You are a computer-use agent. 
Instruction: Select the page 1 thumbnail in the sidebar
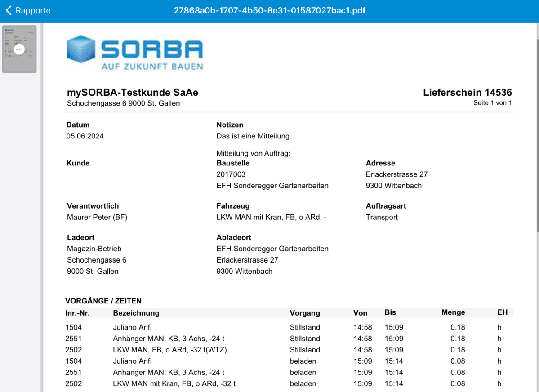[x=19, y=49]
